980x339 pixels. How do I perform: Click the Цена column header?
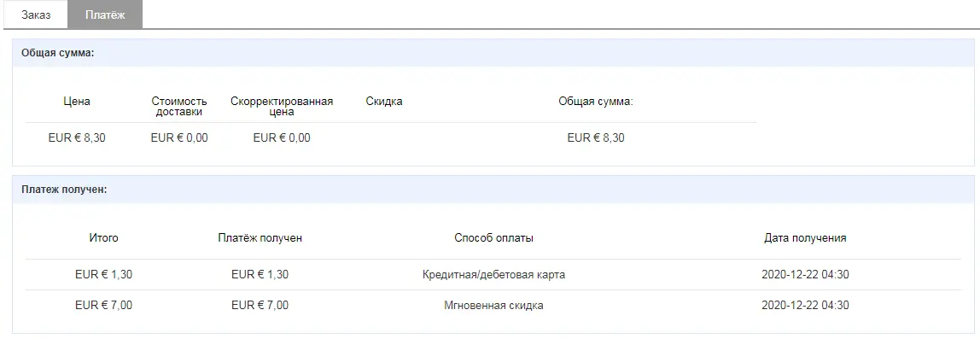tap(77, 102)
